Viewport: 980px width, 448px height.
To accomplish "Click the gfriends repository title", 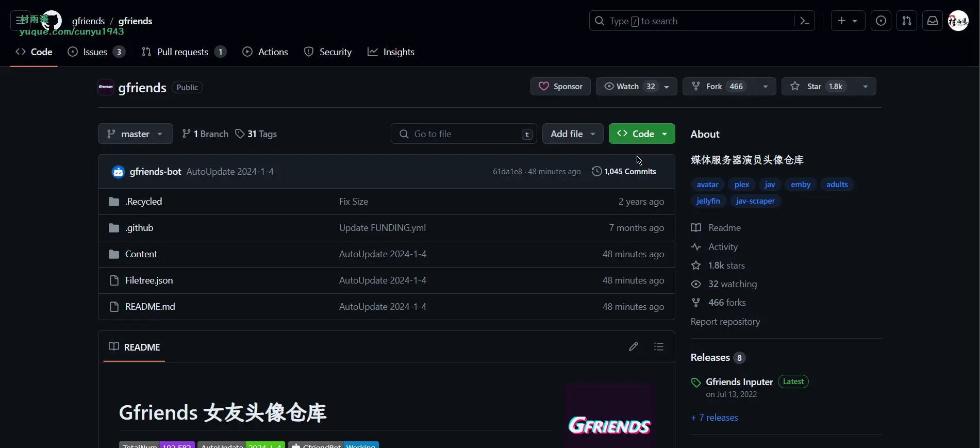I will pyautogui.click(x=142, y=88).
